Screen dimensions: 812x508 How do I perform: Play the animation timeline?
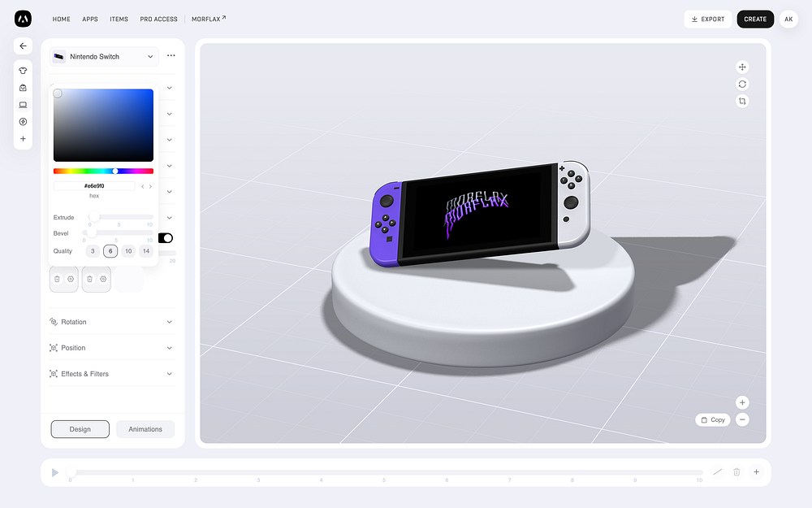(x=55, y=472)
